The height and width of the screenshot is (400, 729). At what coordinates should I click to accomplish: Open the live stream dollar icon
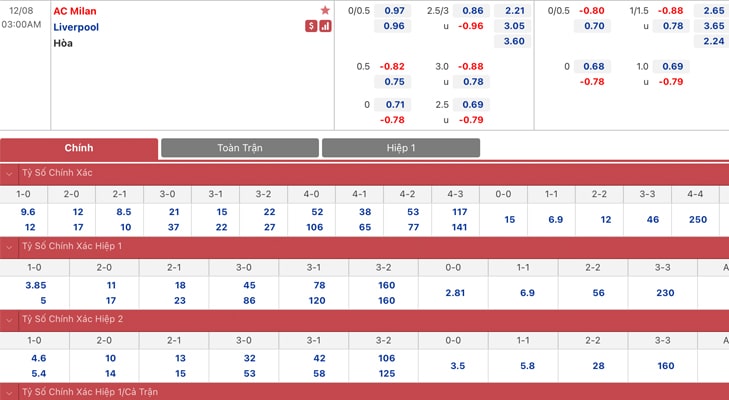click(x=311, y=26)
